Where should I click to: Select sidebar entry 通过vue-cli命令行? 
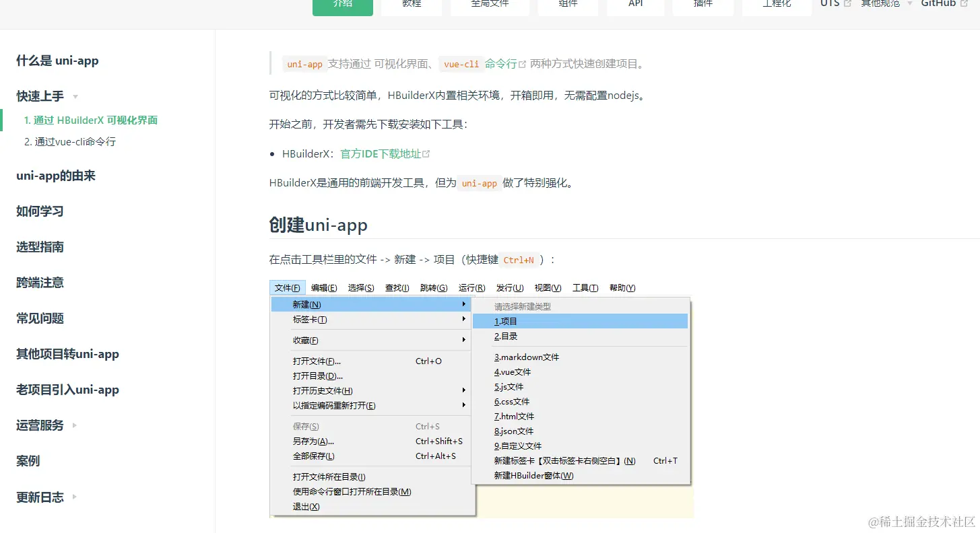click(x=70, y=142)
